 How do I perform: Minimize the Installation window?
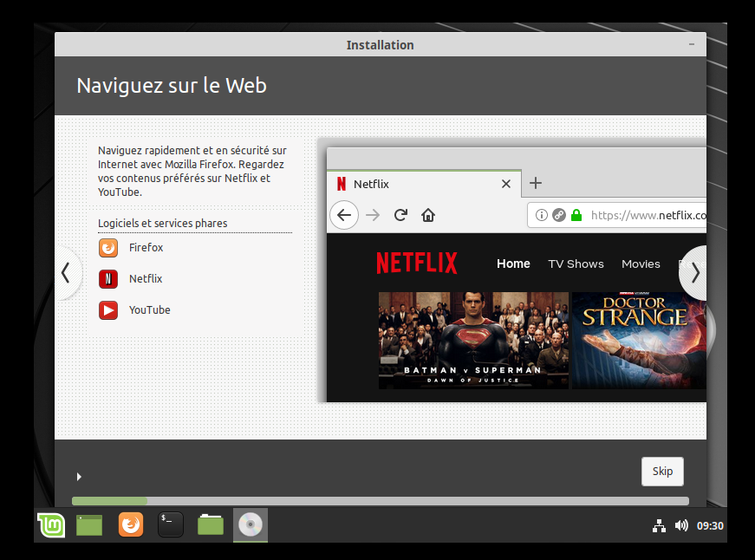click(692, 44)
